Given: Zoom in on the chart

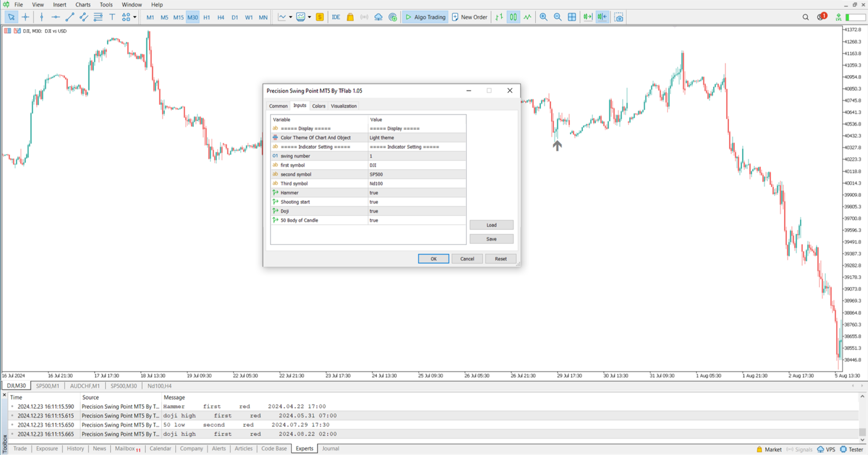Looking at the screenshot, I should point(543,17).
